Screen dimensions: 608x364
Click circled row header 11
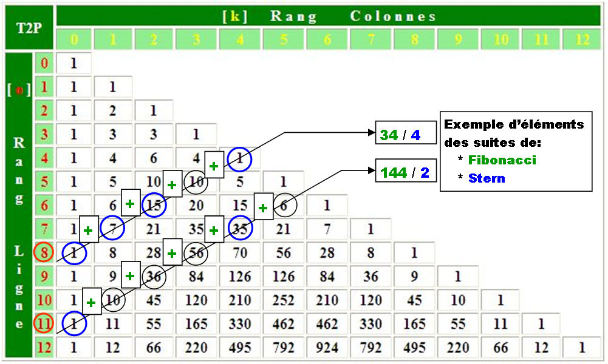[44, 323]
